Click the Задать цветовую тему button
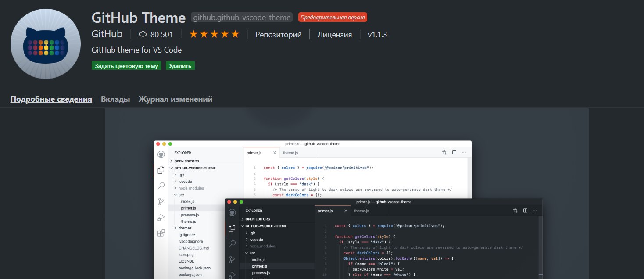644x279 pixels. tap(126, 66)
